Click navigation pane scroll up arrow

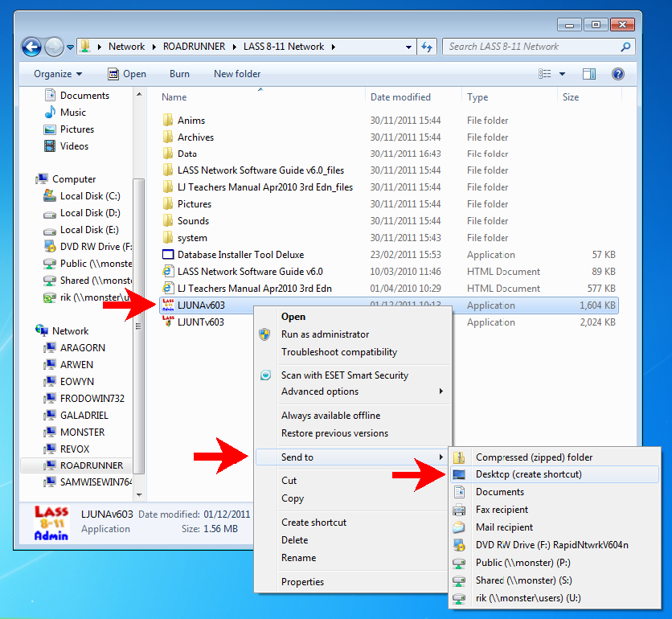point(139,94)
